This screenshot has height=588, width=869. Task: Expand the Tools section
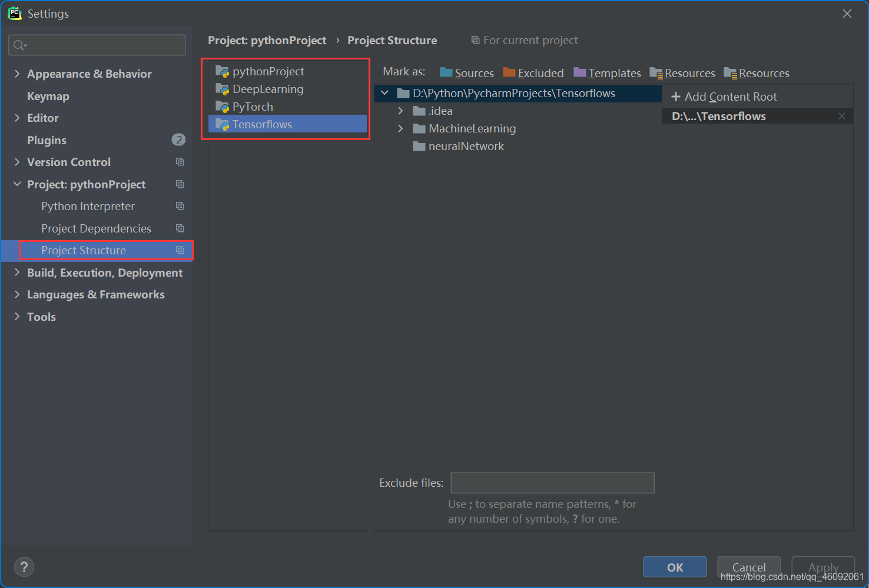(17, 317)
